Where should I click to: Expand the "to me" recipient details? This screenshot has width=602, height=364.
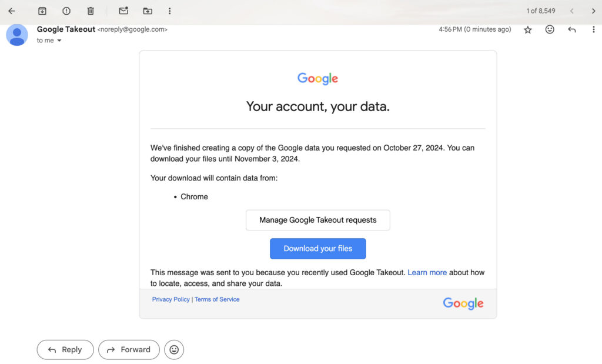[49, 40]
